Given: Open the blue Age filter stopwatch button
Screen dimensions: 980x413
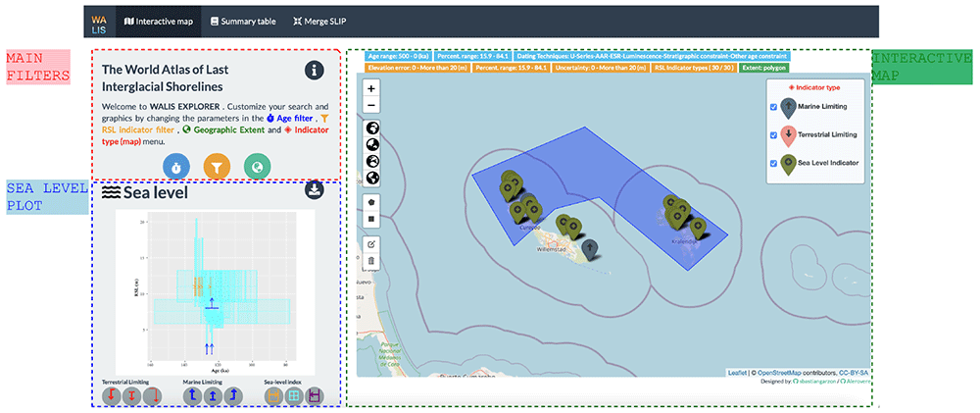Looking at the screenshot, I should tap(176, 167).
